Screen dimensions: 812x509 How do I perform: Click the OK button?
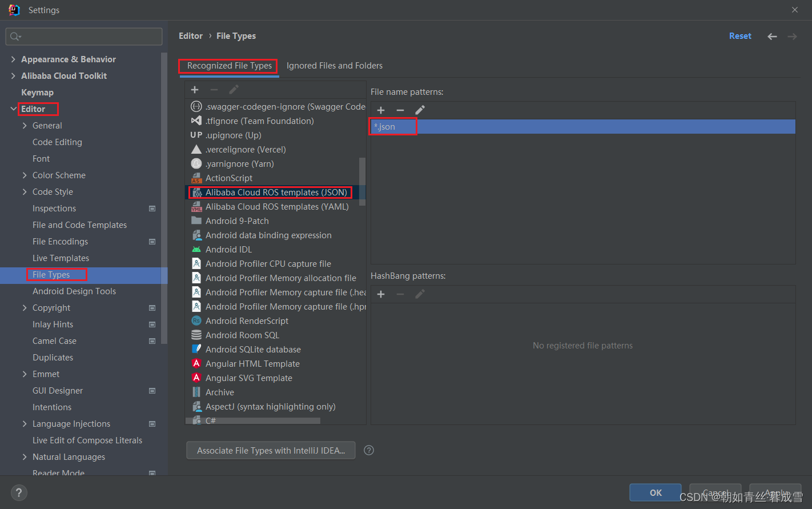(656, 492)
